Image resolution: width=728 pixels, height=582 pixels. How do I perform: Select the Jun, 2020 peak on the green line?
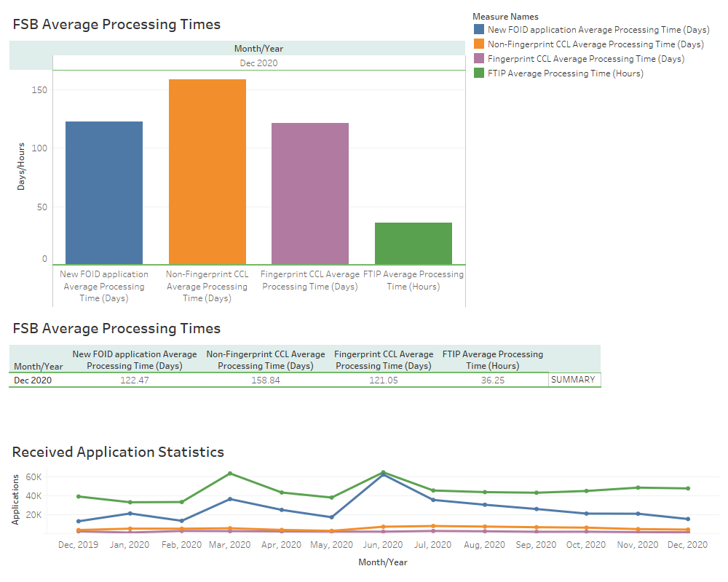(x=383, y=471)
